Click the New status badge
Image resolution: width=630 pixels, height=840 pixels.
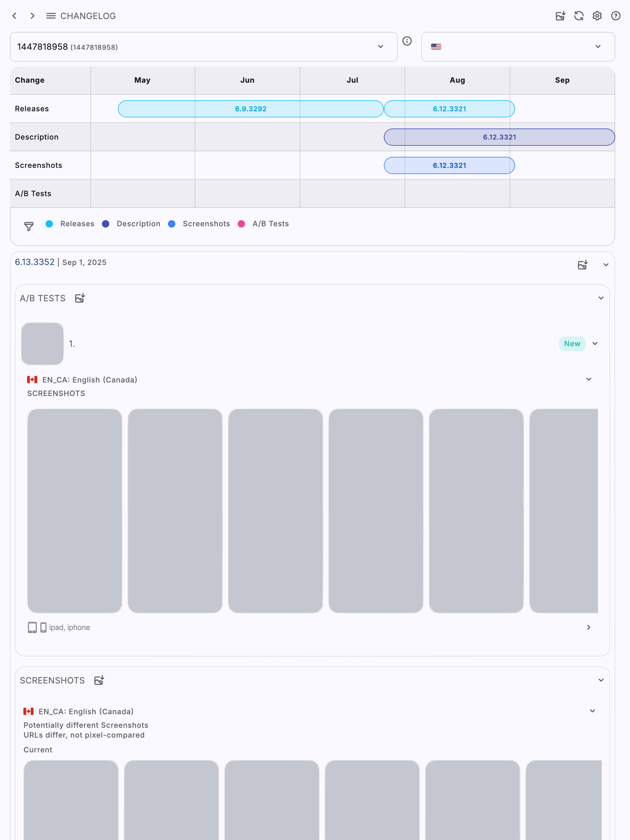(572, 344)
